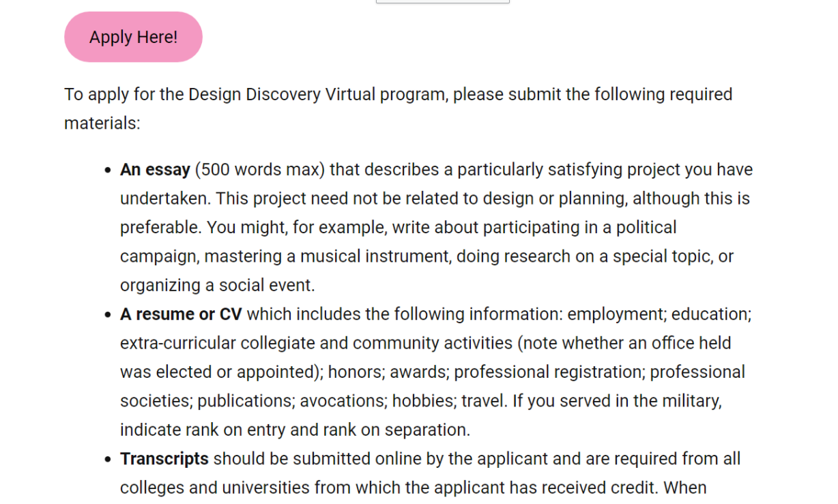Click the word 'materials:' in the intro
The height and width of the screenshot is (504, 838).
tap(102, 123)
